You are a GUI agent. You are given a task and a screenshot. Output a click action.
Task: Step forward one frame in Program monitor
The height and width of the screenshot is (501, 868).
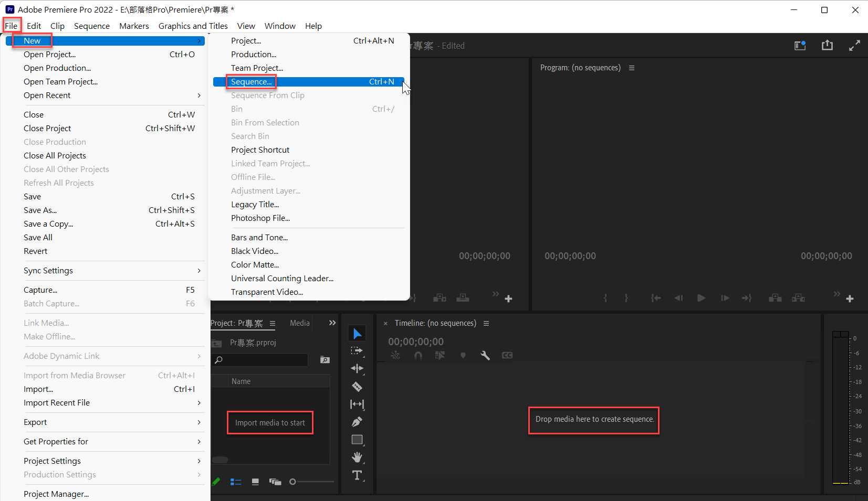pyautogui.click(x=725, y=298)
